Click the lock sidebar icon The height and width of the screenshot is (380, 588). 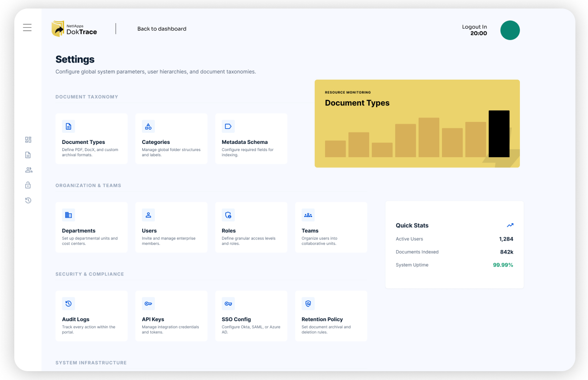pyautogui.click(x=28, y=185)
